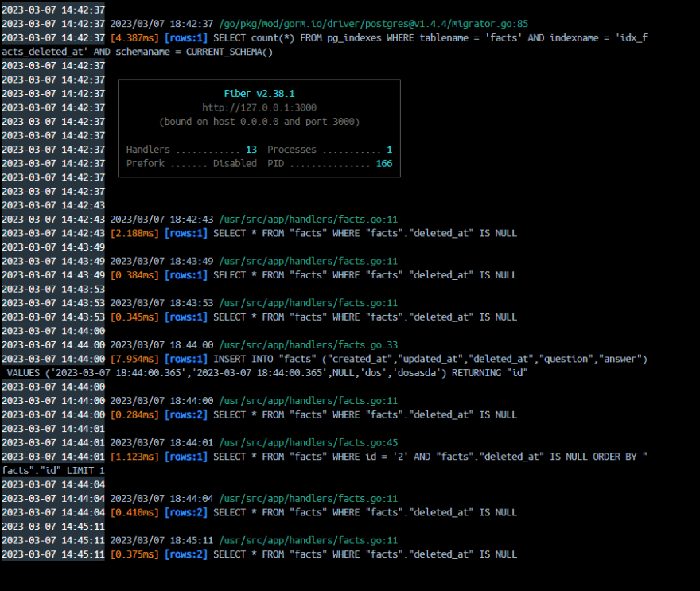The height and width of the screenshot is (591, 700).
Task: Click the CURRENT_SCHEMA() continuation line
Action: tap(137, 52)
